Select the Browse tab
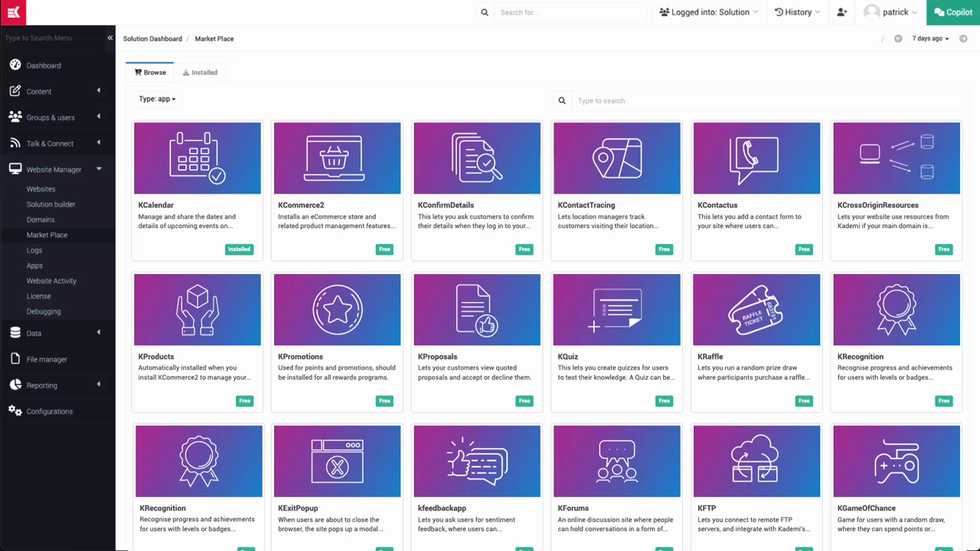The image size is (980, 551). tap(150, 73)
